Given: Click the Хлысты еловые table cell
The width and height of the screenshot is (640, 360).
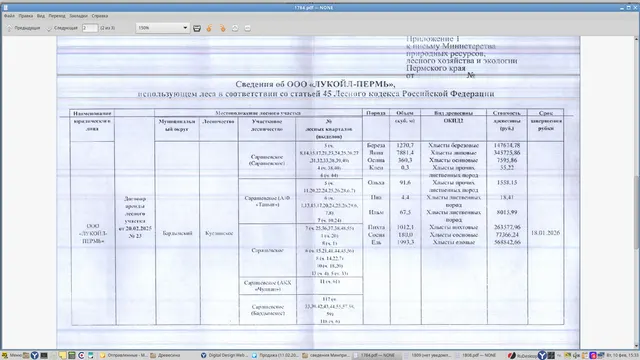Looking at the screenshot, I should point(453,242).
